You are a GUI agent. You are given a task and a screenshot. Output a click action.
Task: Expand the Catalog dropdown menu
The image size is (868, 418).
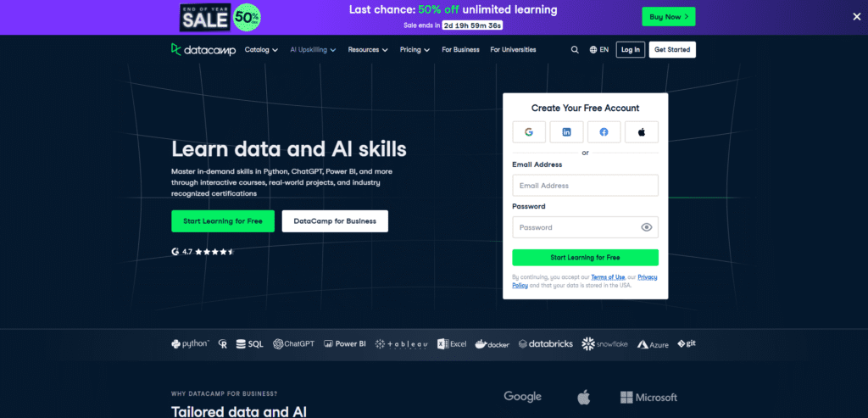[261, 50]
